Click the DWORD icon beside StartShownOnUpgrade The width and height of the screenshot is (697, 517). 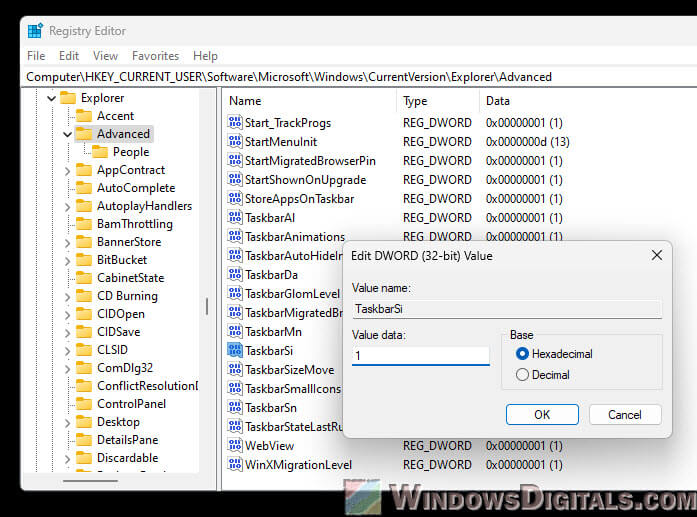235,180
